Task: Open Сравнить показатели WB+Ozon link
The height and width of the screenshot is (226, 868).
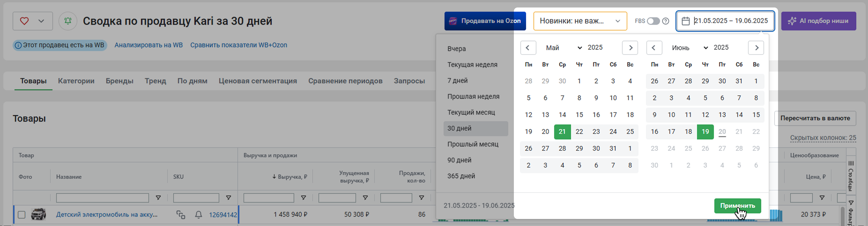Action: [239, 45]
